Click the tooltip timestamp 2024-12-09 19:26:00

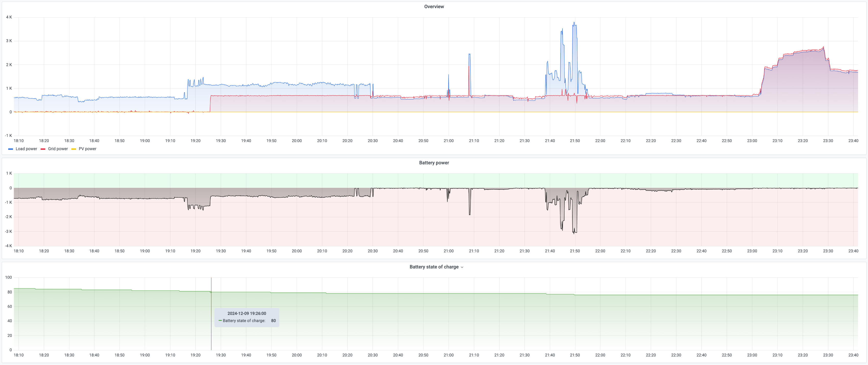tap(247, 313)
